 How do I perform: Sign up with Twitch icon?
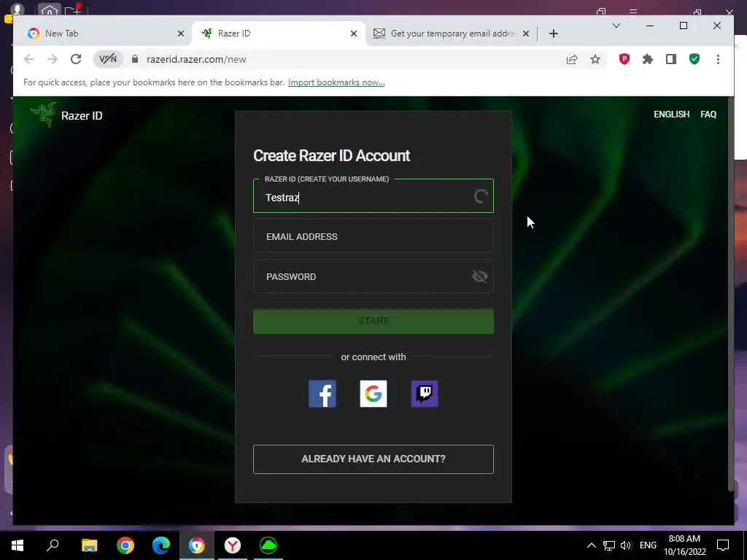[x=425, y=394]
